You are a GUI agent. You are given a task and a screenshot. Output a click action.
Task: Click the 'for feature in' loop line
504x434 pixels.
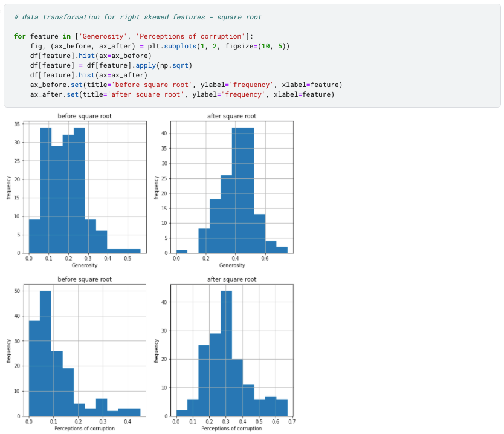click(134, 36)
